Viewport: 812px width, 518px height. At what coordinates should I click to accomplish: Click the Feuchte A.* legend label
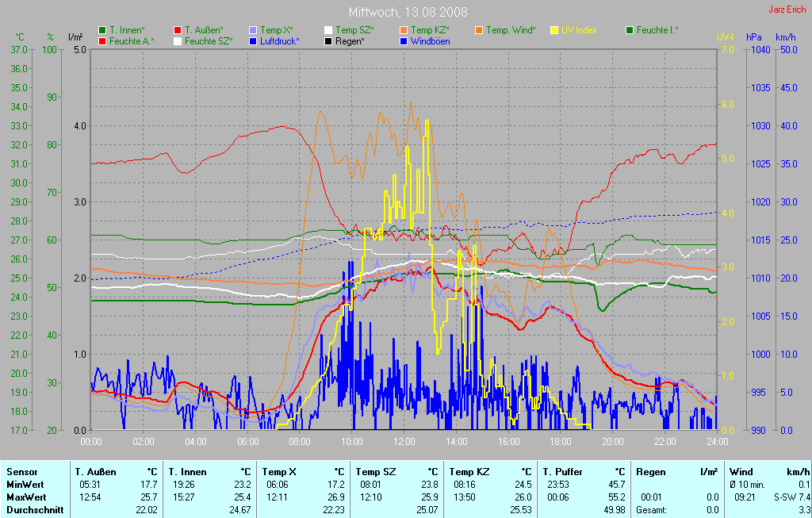pyautogui.click(x=132, y=41)
